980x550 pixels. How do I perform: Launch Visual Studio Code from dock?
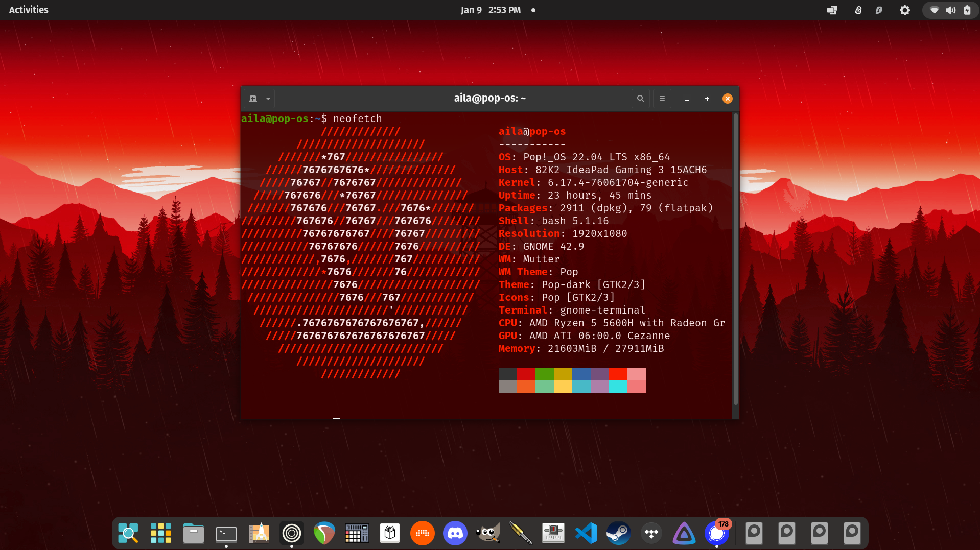tap(586, 533)
